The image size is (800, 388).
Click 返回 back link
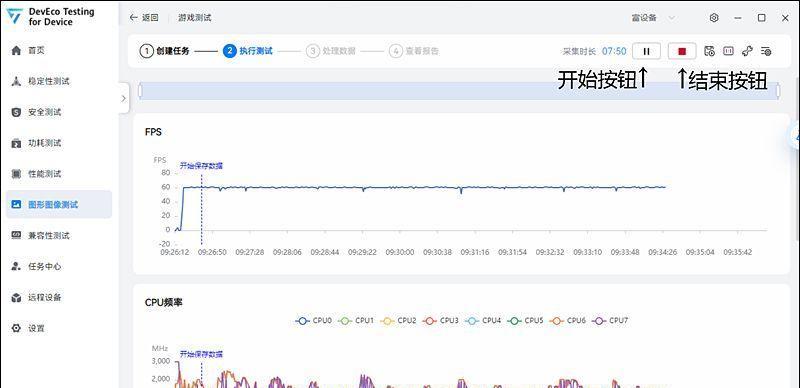[144, 18]
